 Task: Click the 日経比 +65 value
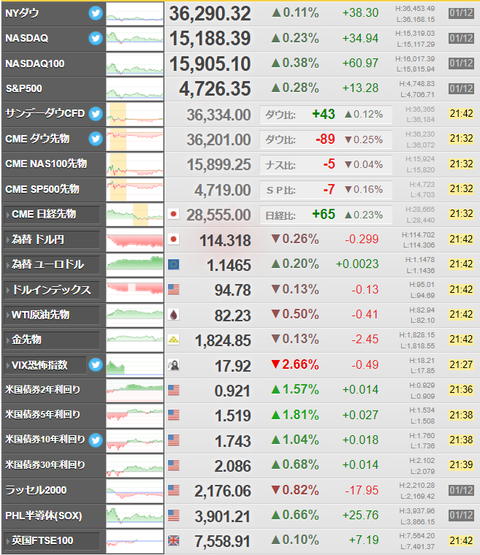coord(324,214)
